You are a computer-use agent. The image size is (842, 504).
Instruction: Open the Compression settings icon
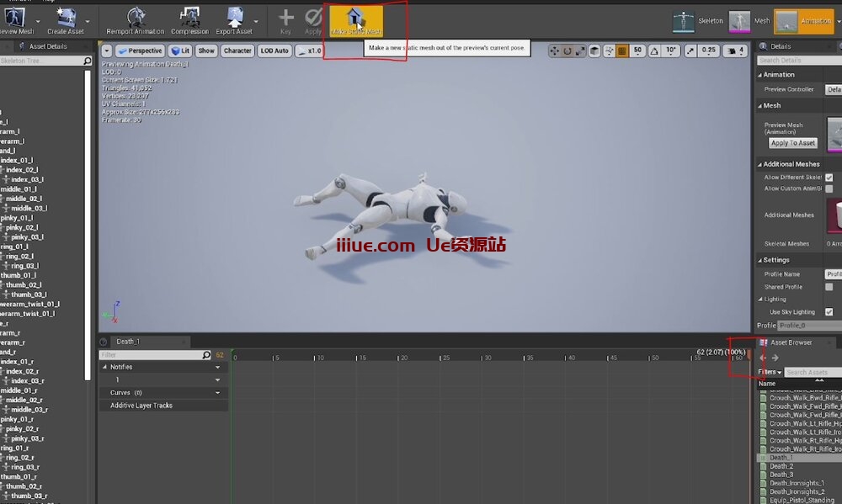tap(189, 18)
